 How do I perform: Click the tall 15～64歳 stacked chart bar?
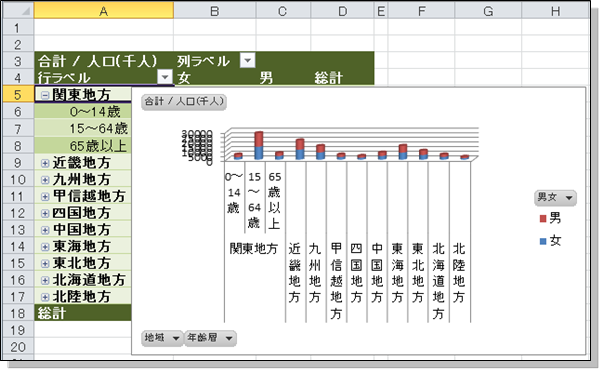tap(259, 146)
